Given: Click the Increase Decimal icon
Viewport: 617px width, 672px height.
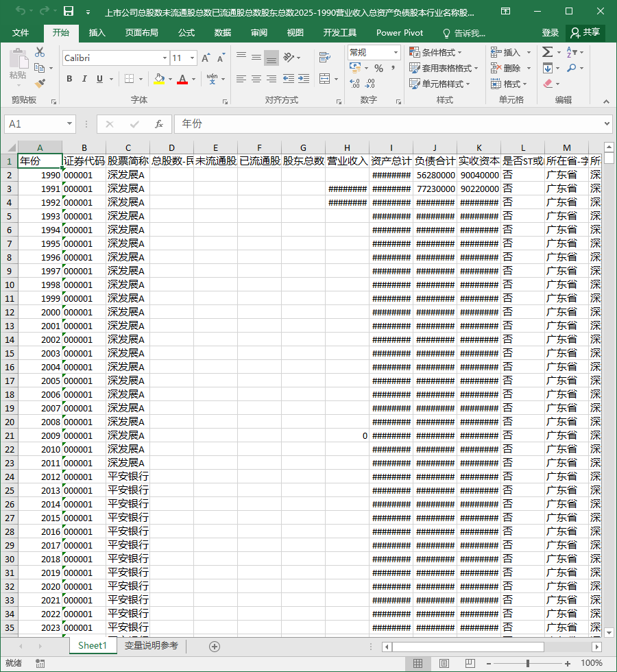Looking at the screenshot, I should 355,83.
